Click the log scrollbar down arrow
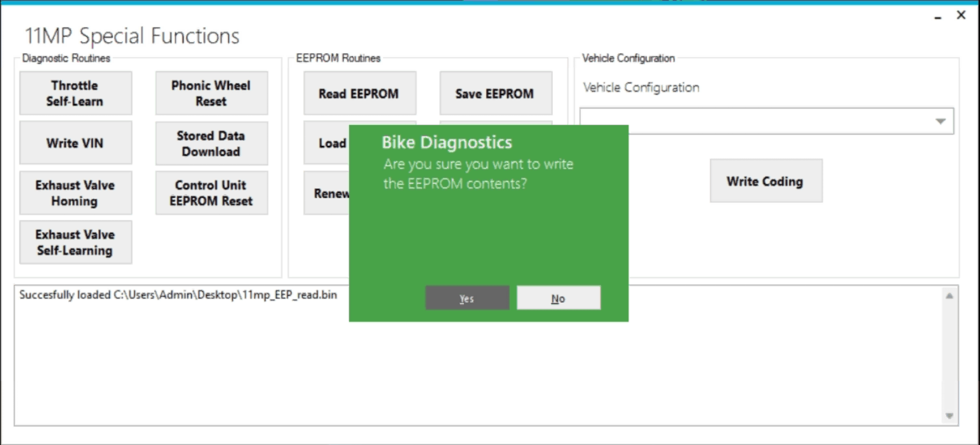This screenshot has height=445, width=980. (949, 416)
